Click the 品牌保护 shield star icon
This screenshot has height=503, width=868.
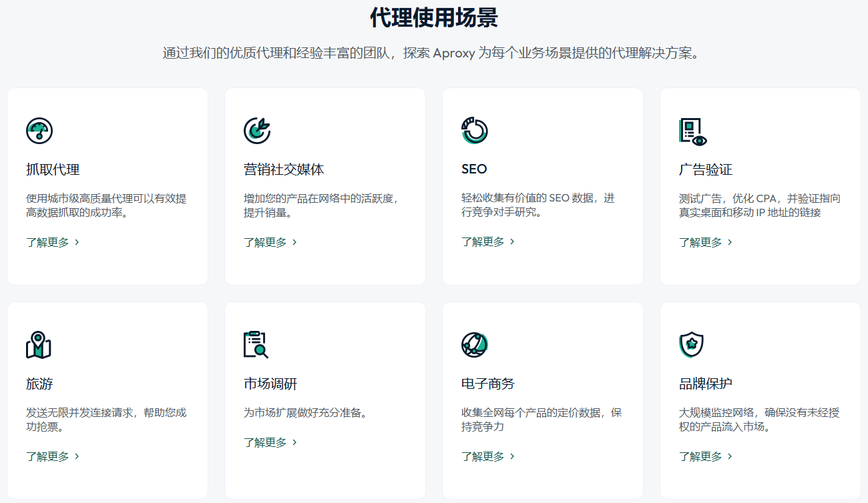click(692, 345)
